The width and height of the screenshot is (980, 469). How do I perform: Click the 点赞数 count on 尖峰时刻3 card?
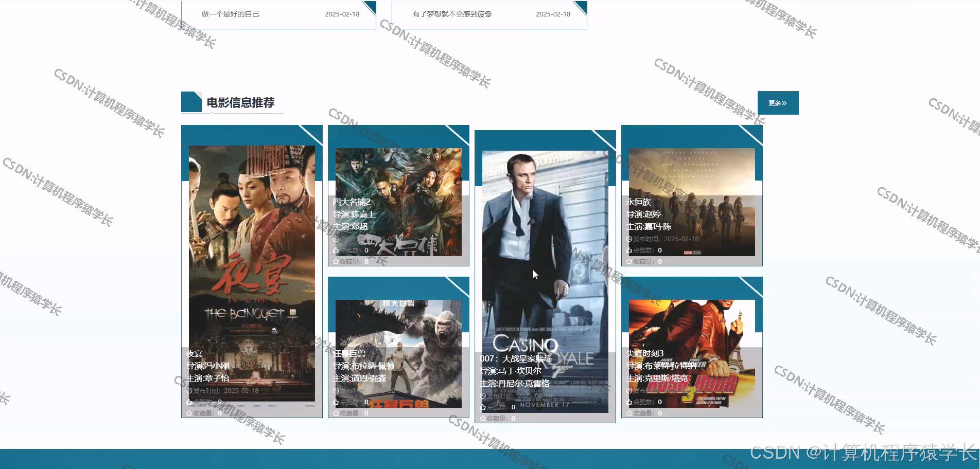pos(660,402)
